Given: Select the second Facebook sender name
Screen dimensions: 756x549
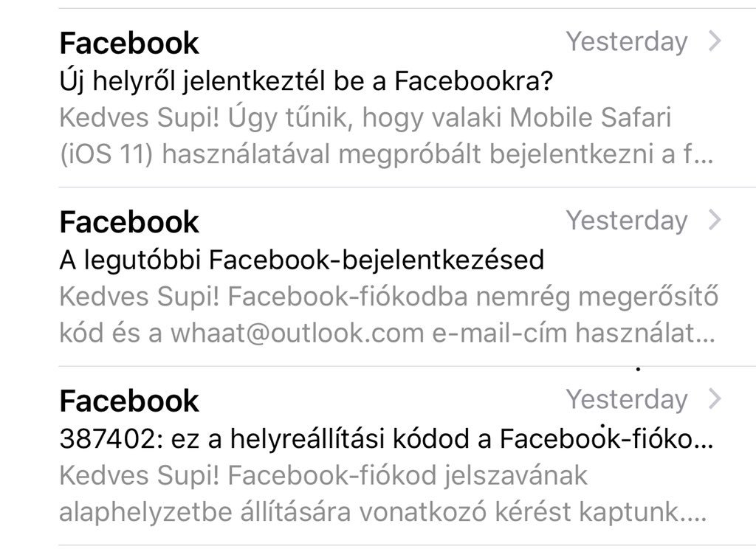Looking at the screenshot, I should point(129,221).
